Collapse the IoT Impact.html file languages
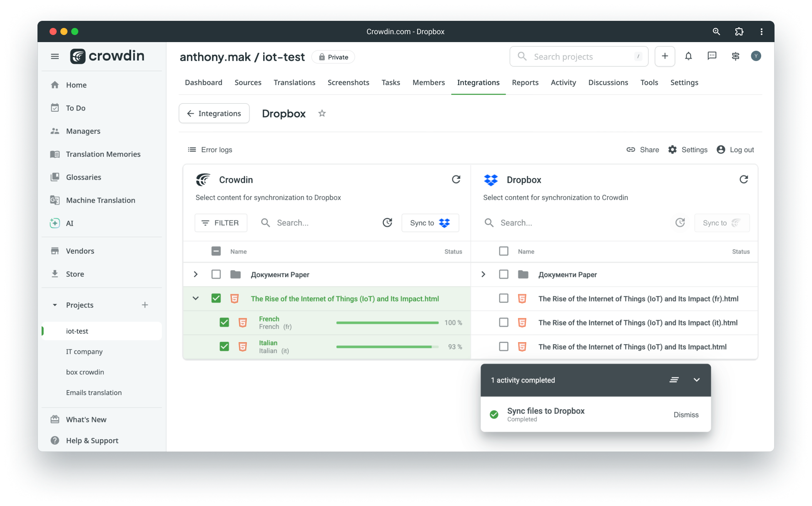This screenshot has height=506, width=812. pyautogui.click(x=196, y=298)
